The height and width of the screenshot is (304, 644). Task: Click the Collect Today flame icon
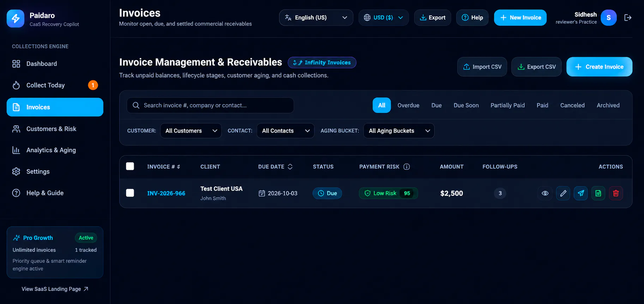[16, 85]
